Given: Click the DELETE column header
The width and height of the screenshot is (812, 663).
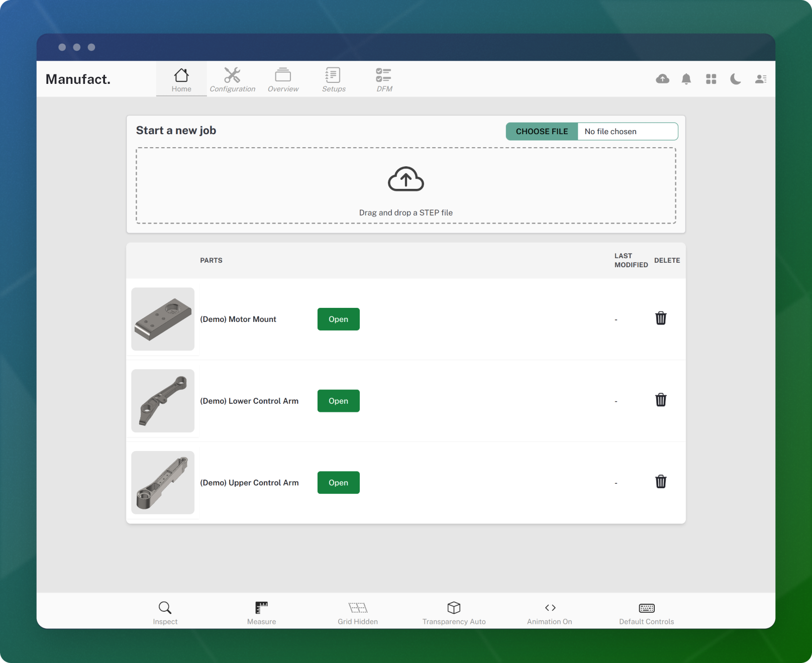Looking at the screenshot, I should click(x=667, y=261).
